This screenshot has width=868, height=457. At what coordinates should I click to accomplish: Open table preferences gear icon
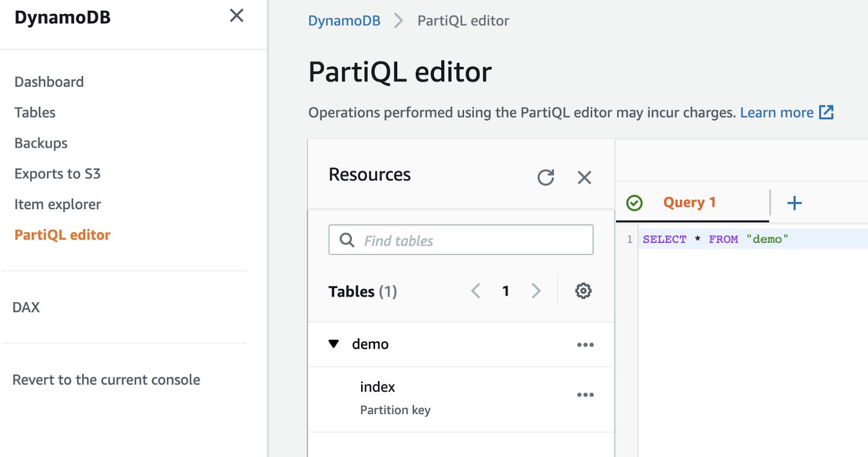pyautogui.click(x=583, y=291)
